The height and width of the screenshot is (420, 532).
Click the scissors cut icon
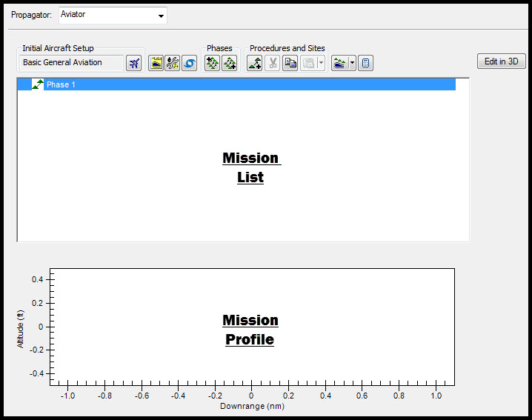[273, 63]
